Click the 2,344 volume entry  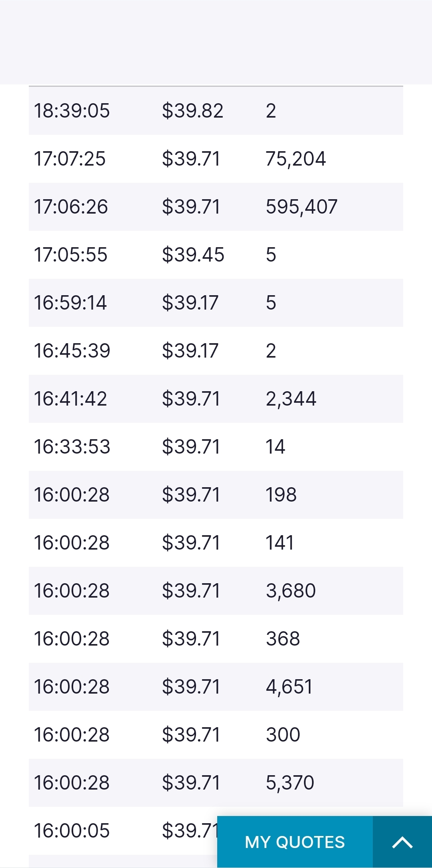[291, 399]
